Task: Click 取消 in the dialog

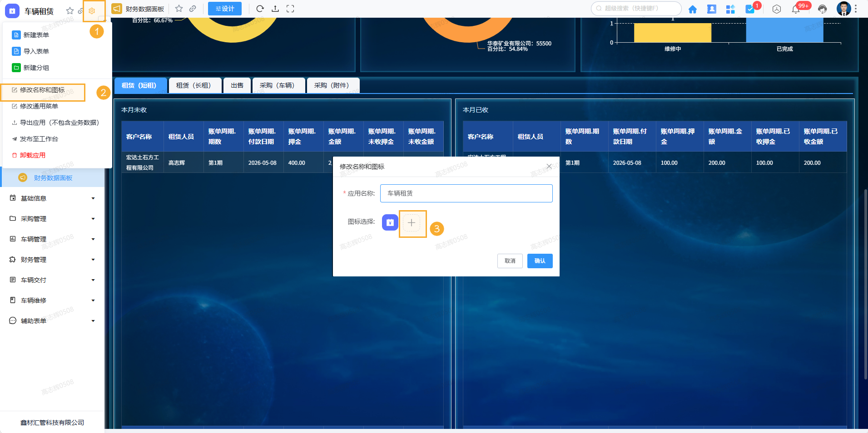Action: [x=510, y=261]
